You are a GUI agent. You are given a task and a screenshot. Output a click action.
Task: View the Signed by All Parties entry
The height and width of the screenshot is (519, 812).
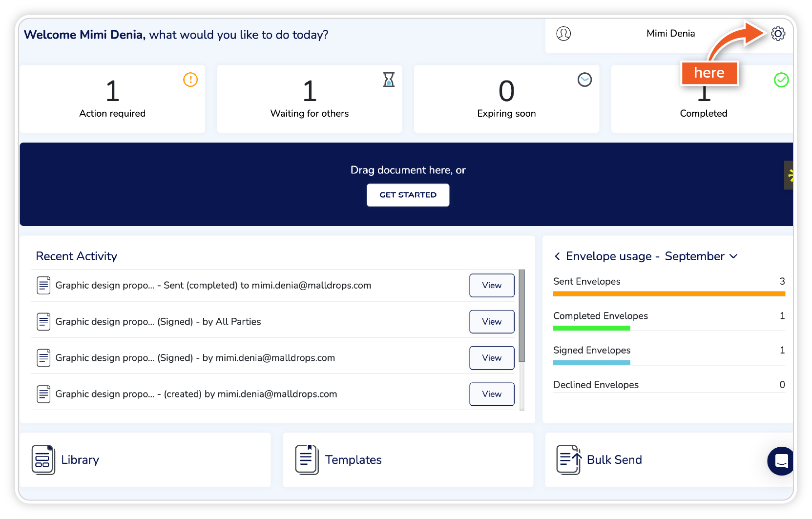coord(492,322)
